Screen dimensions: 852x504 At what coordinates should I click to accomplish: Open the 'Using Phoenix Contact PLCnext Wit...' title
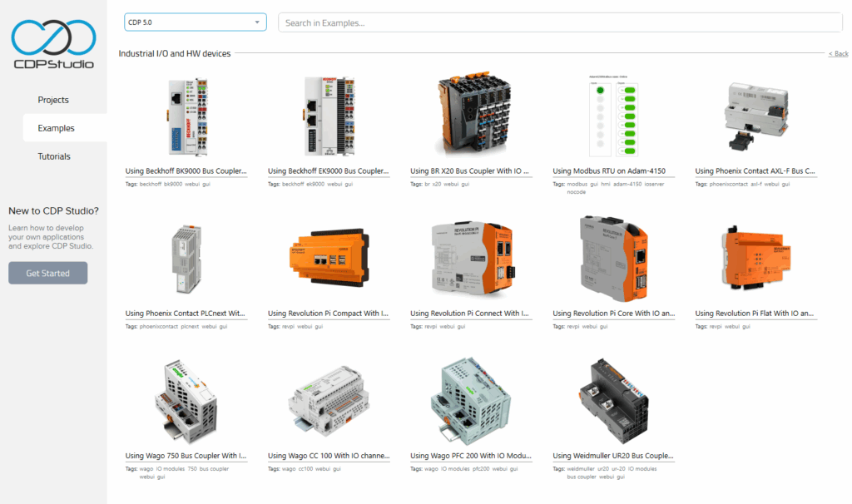click(186, 314)
